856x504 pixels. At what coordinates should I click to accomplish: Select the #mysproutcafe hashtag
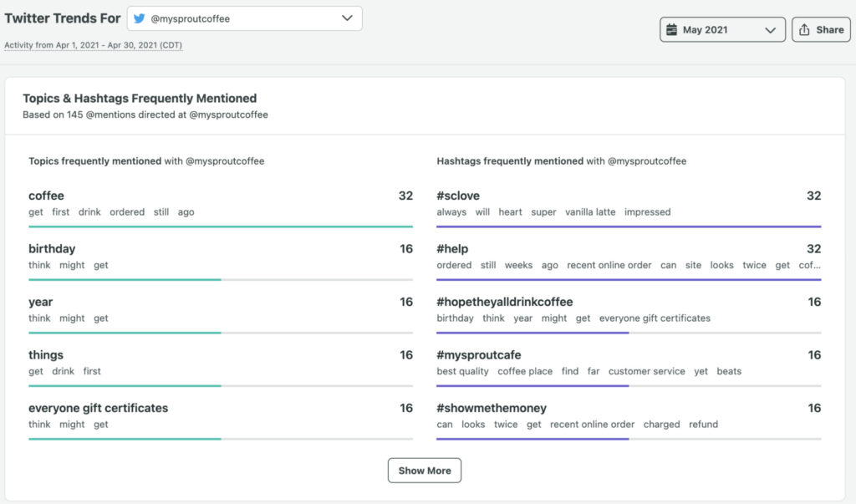pyautogui.click(x=478, y=355)
